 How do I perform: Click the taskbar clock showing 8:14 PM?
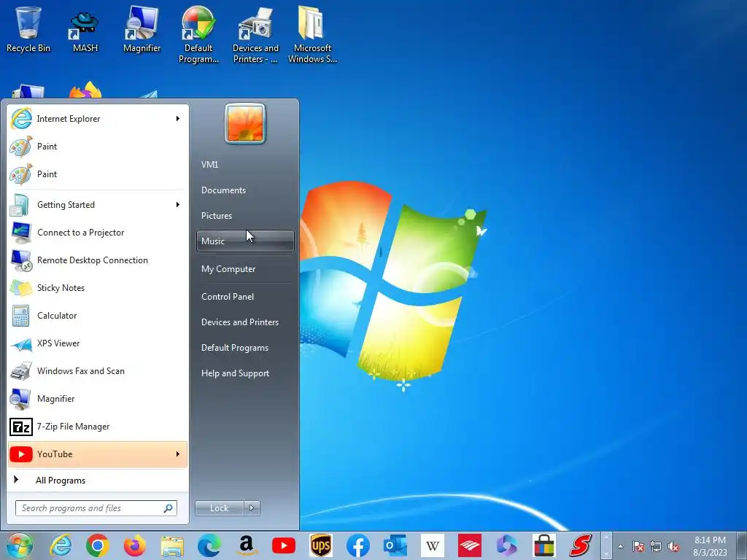710,546
